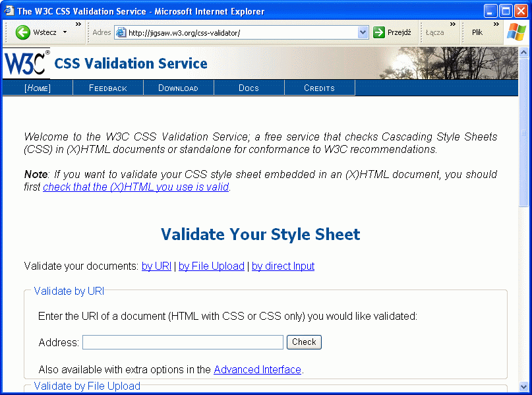The height and width of the screenshot is (395, 532).
Task: Click the Address URI input field
Action: pyautogui.click(x=183, y=342)
